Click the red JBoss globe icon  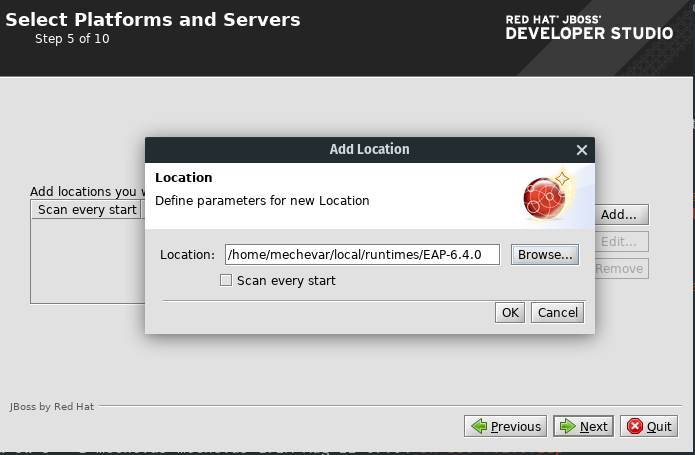click(545, 198)
